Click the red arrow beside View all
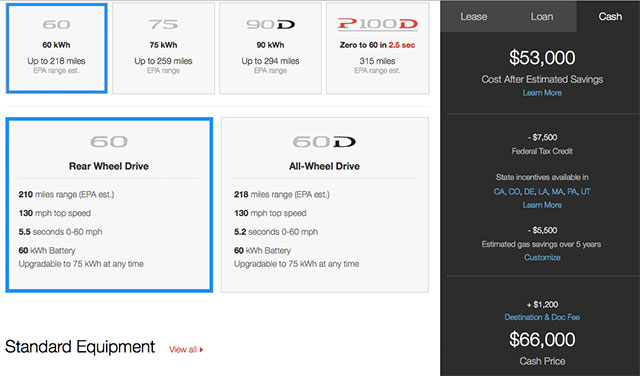This screenshot has width=640, height=376. (x=201, y=350)
